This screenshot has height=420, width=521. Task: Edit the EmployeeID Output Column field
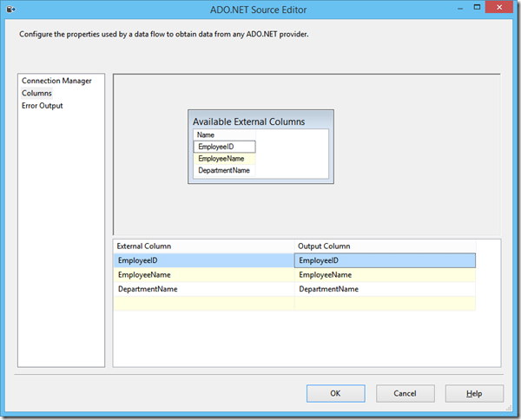click(x=385, y=260)
